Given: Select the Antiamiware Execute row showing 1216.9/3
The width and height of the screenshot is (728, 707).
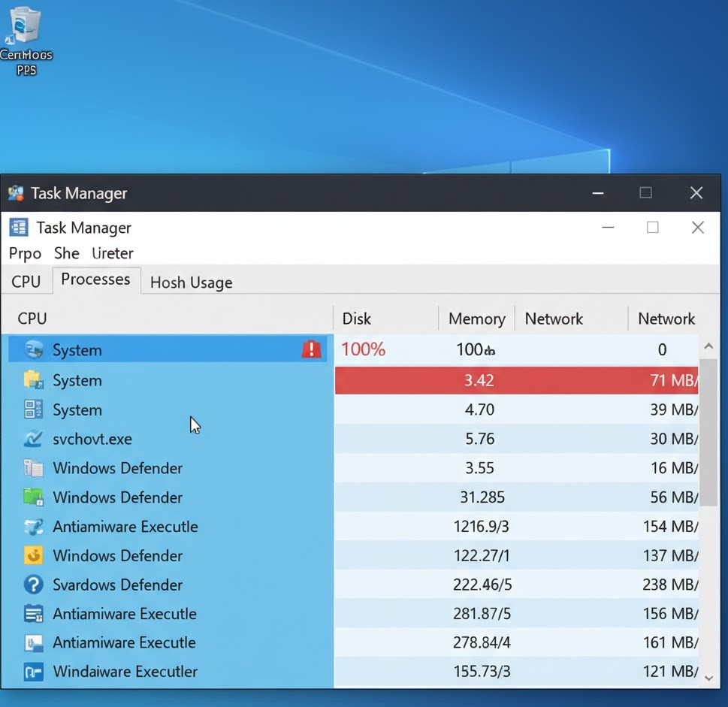Looking at the screenshot, I should click(x=125, y=527).
